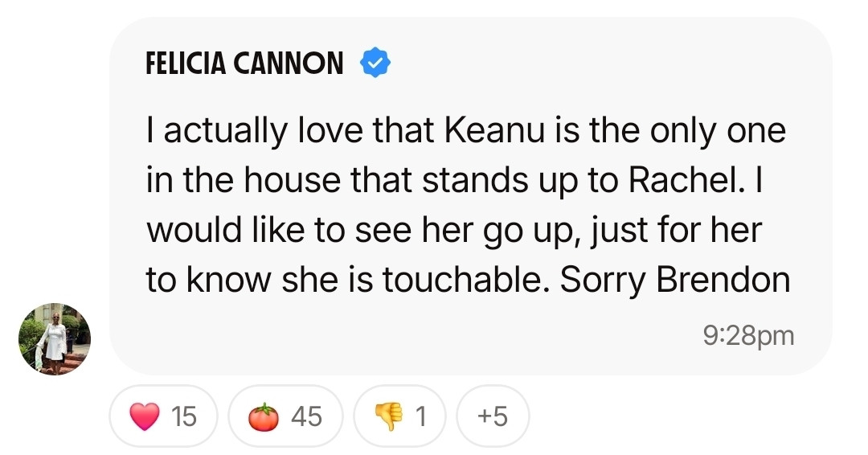Viewport: 868px width, 455px height.
Task: Click "Sorry Brendon" in the message
Action: (675, 280)
